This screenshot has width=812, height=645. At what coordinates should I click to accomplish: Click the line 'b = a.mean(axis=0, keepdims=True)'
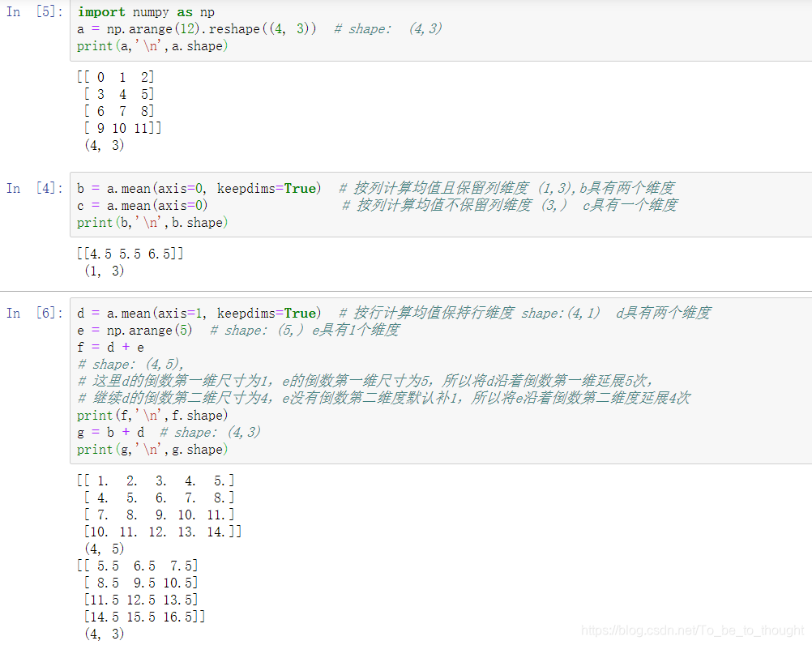(x=199, y=189)
